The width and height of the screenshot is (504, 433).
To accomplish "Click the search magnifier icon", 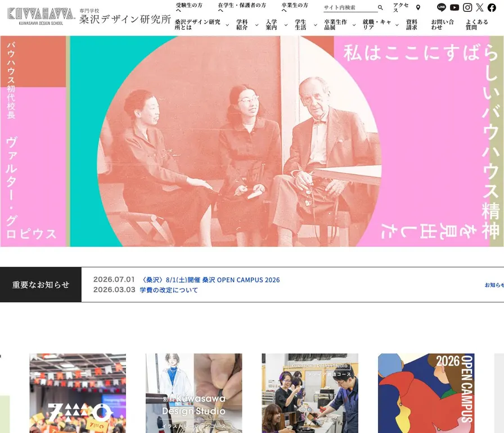I will tap(380, 7).
